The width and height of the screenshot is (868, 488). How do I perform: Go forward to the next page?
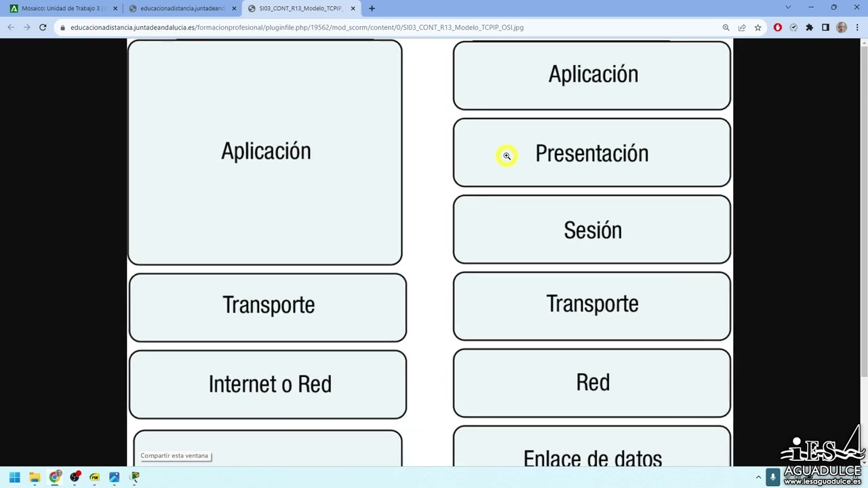pos(26,27)
